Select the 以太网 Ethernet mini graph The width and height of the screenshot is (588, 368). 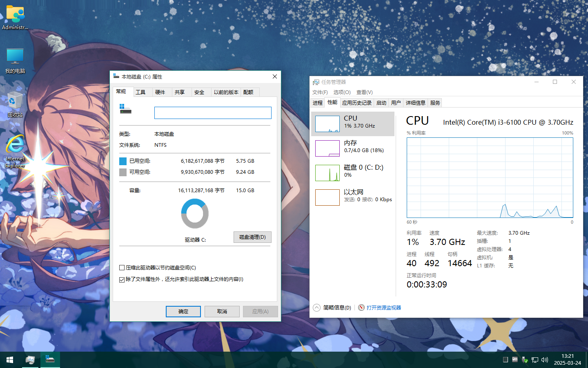[327, 197]
